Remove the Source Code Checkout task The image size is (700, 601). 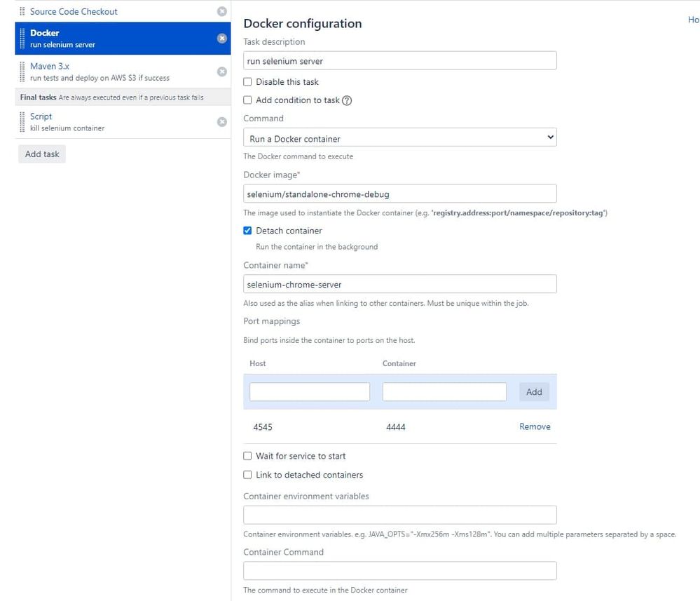coord(222,12)
